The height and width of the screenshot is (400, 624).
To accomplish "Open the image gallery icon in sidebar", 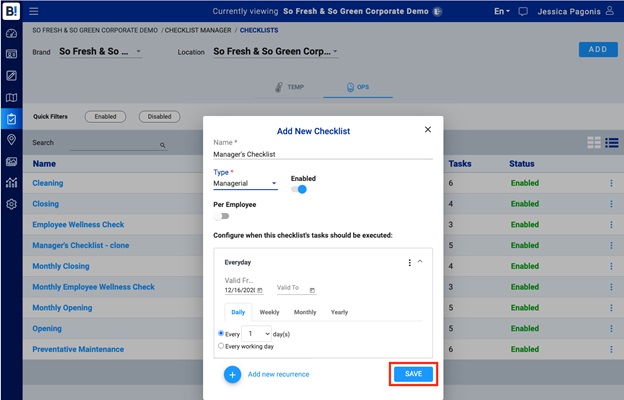I will coord(12,161).
